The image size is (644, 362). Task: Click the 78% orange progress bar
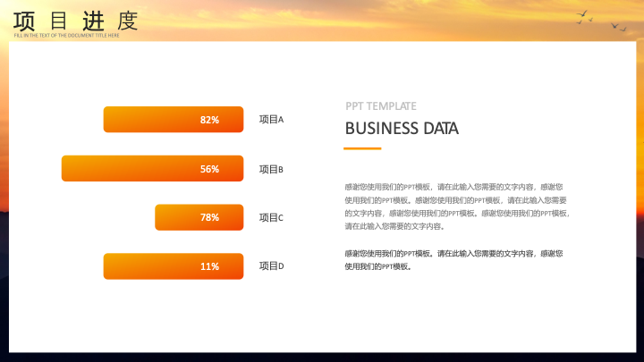[x=199, y=217]
